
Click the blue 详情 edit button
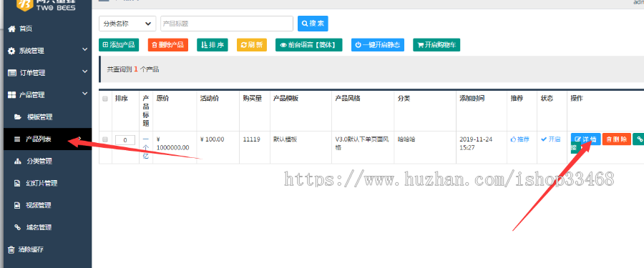(x=585, y=139)
